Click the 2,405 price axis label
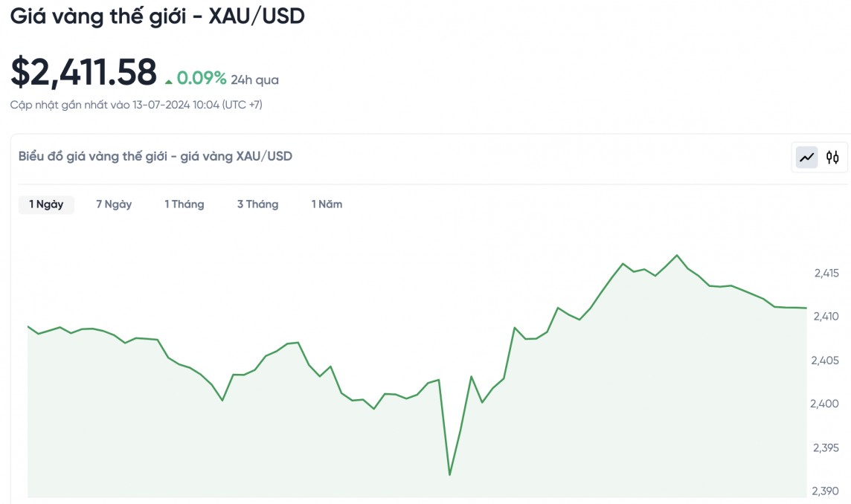Screen dimensions: 851x504 click(x=826, y=361)
